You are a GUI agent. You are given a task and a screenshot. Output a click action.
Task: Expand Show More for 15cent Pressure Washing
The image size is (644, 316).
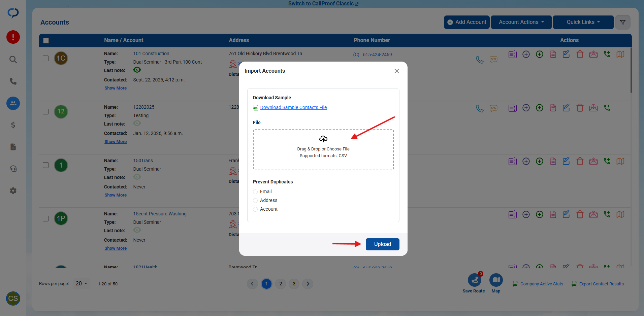116,248
